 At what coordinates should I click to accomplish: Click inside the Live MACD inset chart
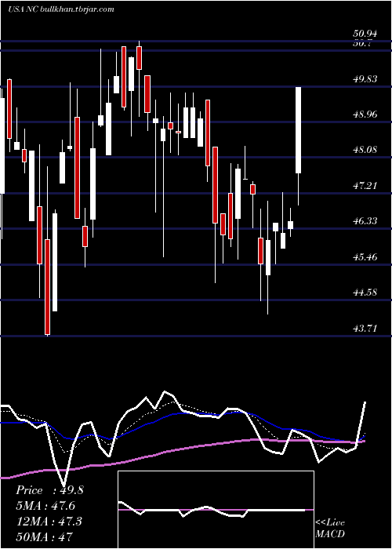(216, 510)
